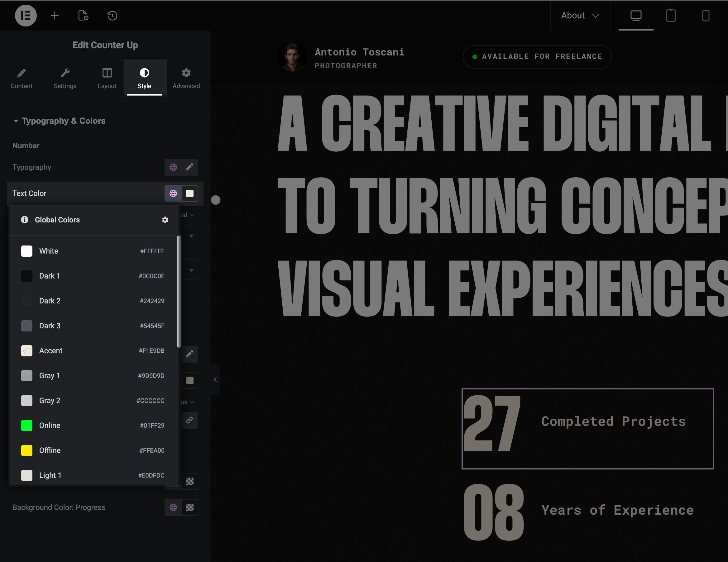Collapse the editor side panel arrow
728x562 pixels.
(215, 380)
